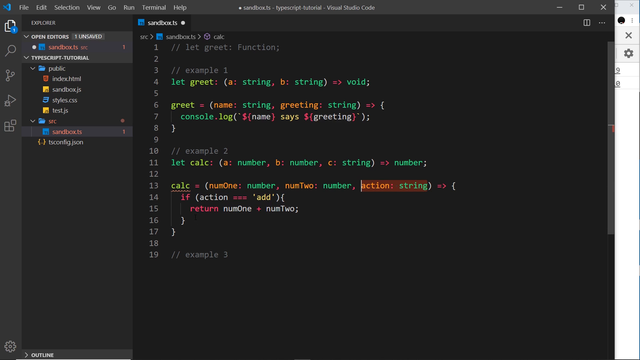640x360 pixels.
Task: Select the sandbox.ts editor tab
Action: [162, 23]
